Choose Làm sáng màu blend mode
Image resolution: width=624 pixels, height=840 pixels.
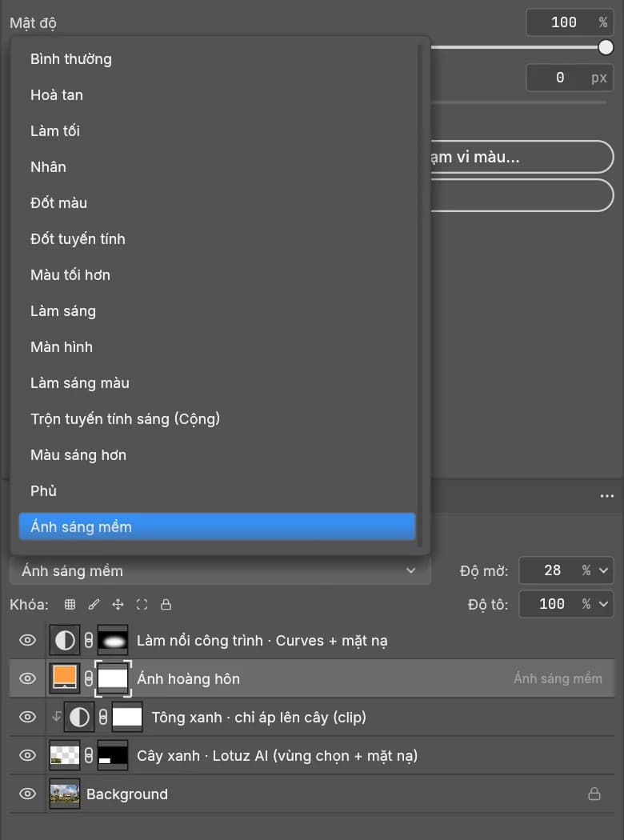click(x=217, y=383)
